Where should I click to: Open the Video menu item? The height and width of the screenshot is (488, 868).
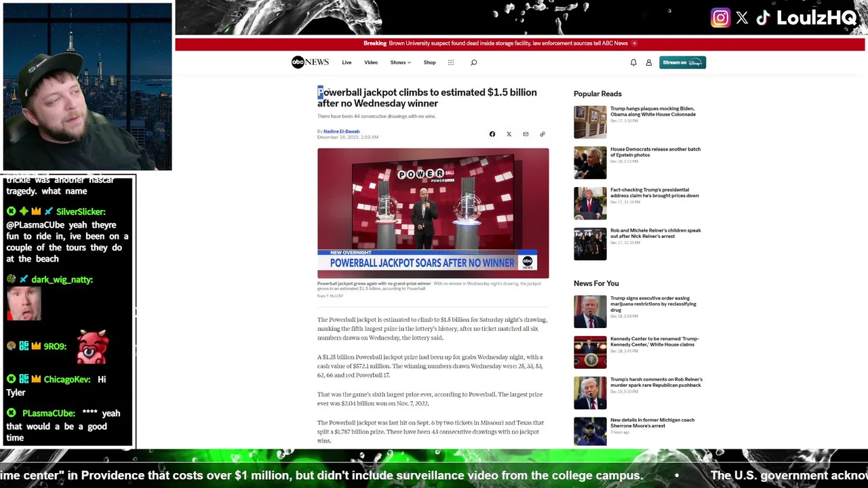[x=371, y=62]
